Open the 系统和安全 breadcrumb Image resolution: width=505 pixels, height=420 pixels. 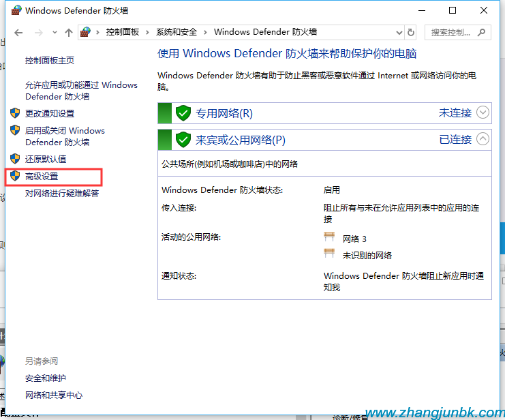[177, 32]
